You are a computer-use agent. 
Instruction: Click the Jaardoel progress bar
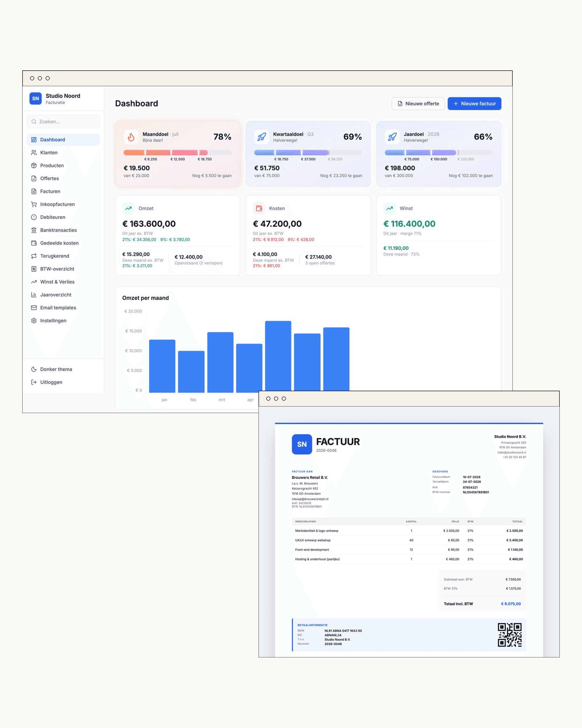pos(439,153)
